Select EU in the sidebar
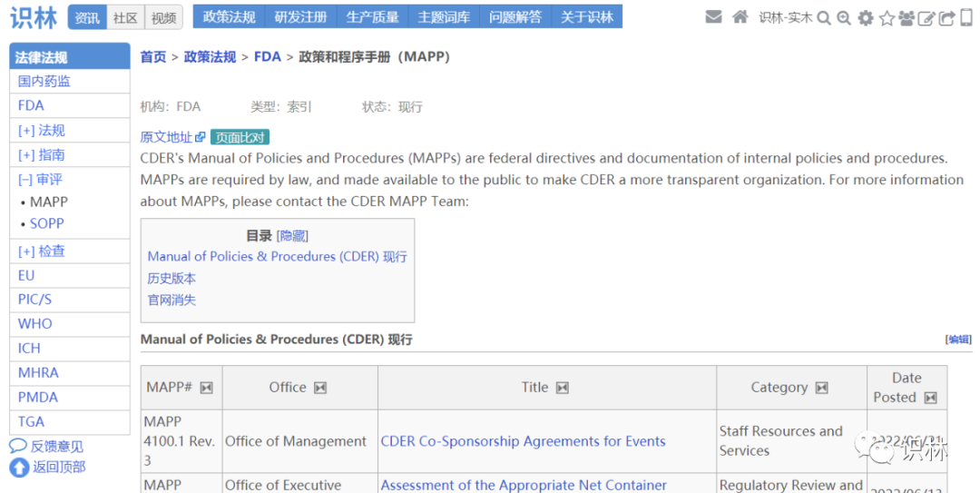The width and height of the screenshot is (980, 493). 26,275
